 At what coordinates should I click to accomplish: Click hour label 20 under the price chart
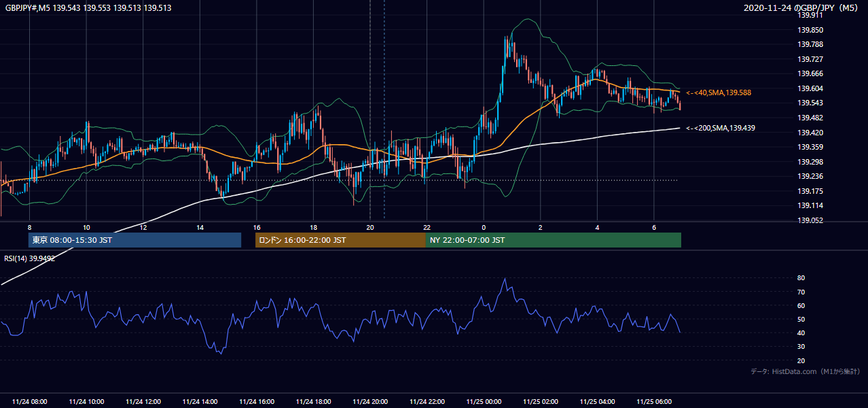click(x=370, y=227)
